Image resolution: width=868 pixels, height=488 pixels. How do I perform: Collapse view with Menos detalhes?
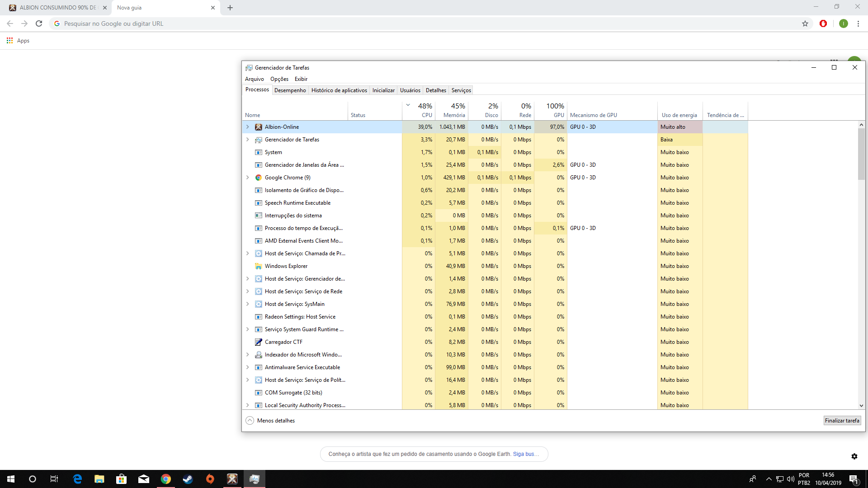[x=270, y=421]
